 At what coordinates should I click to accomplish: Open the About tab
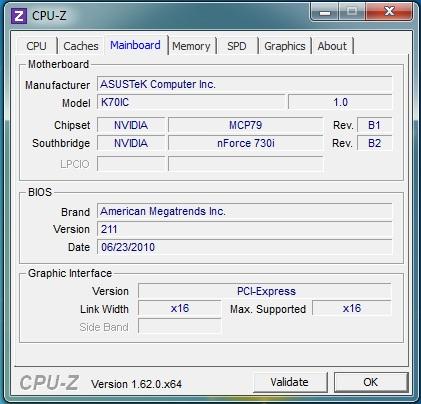332,46
